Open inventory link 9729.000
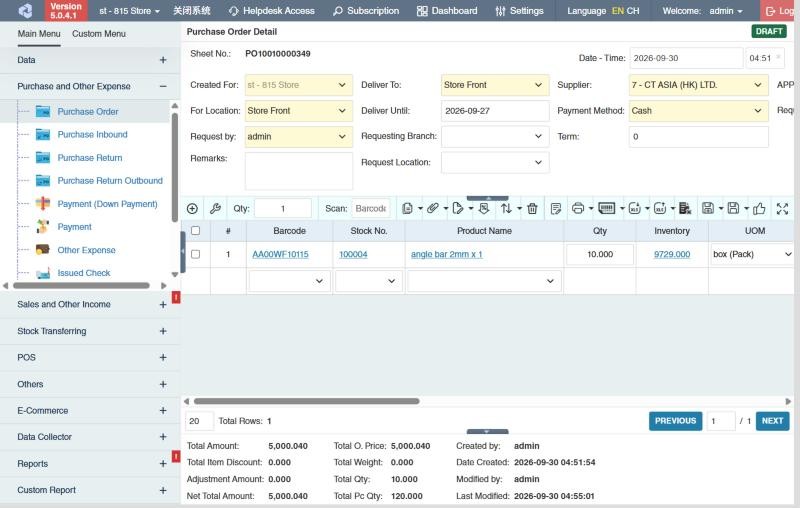 [671, 254]
